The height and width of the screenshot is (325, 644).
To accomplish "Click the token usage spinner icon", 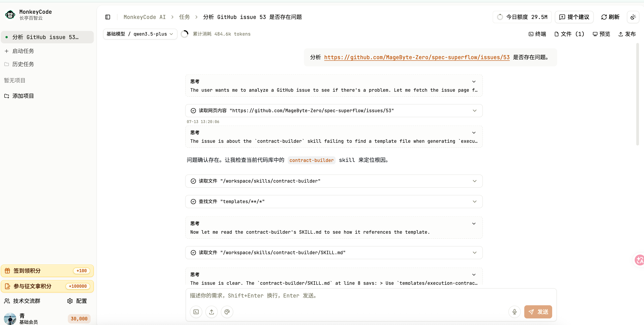I will click(184, 34).
